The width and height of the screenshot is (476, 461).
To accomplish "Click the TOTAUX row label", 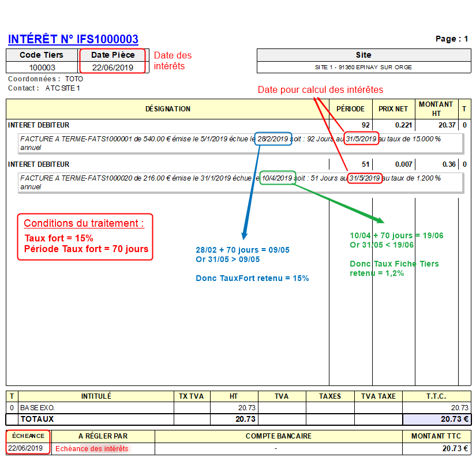I will [37, 419].
